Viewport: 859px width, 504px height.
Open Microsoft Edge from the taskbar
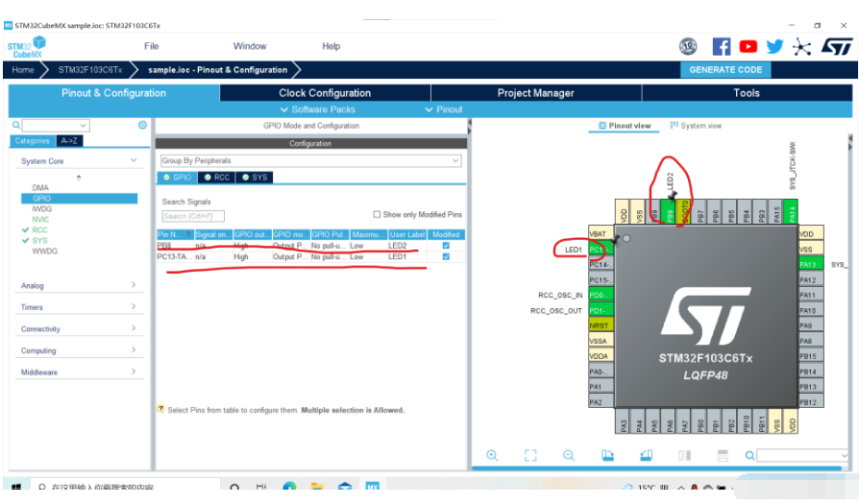pyautogui.click(x=290, y=487)
